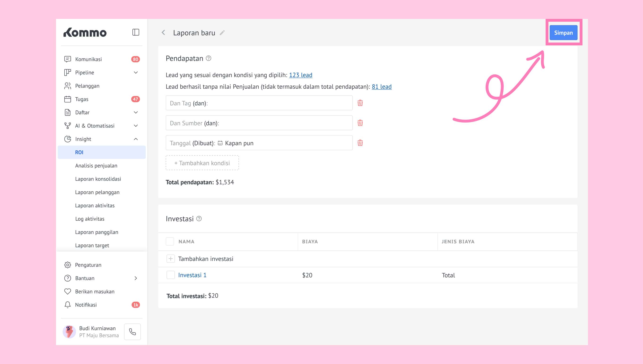Tick the select-all checkbox in the NAMA header
Image resolution: width=643 pixels, height=364 pixels.
click(170, 242)
